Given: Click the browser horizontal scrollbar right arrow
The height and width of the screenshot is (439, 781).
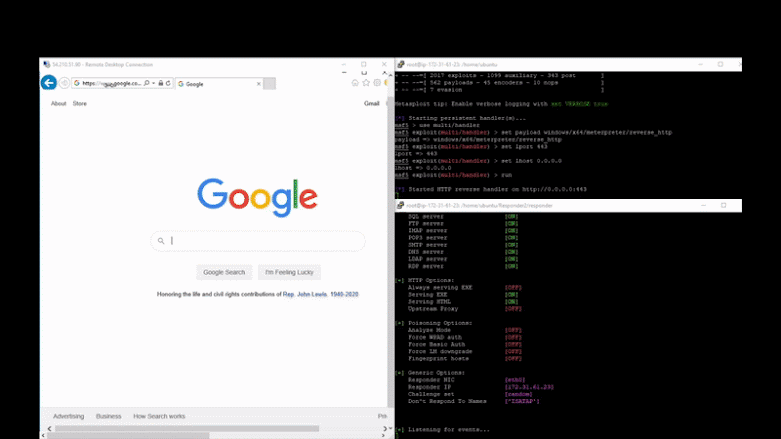Looking at the screenshot, I should 385,429.
